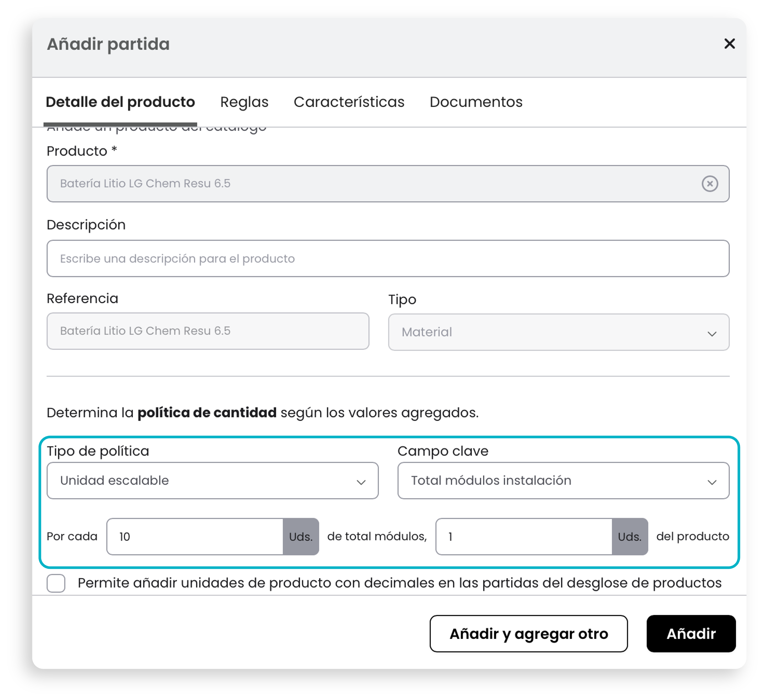Close the Añadir partida dialog
Screen dimensions: 764x700
(x=729, y=44)
